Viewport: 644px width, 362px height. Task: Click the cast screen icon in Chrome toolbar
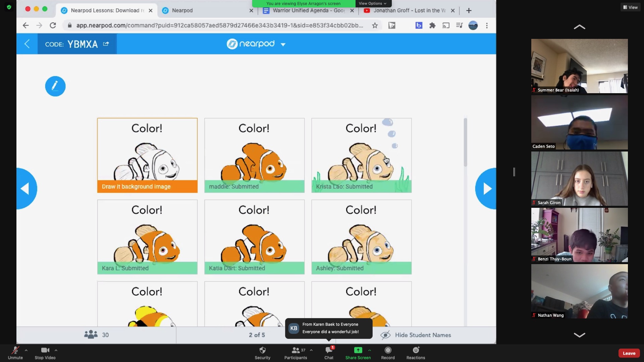pos(446,25)
